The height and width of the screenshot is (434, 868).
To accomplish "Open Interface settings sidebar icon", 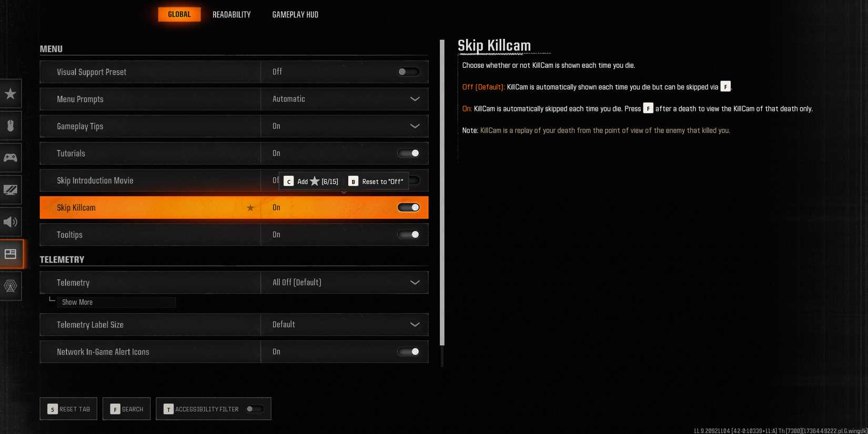I will point(11,254).
